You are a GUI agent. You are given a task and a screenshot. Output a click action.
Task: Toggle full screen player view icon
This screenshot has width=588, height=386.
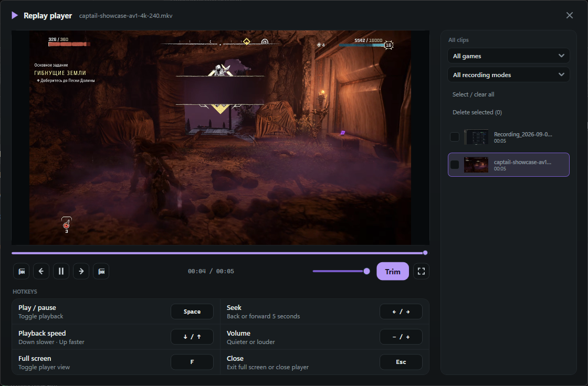[x=421, y=271]
